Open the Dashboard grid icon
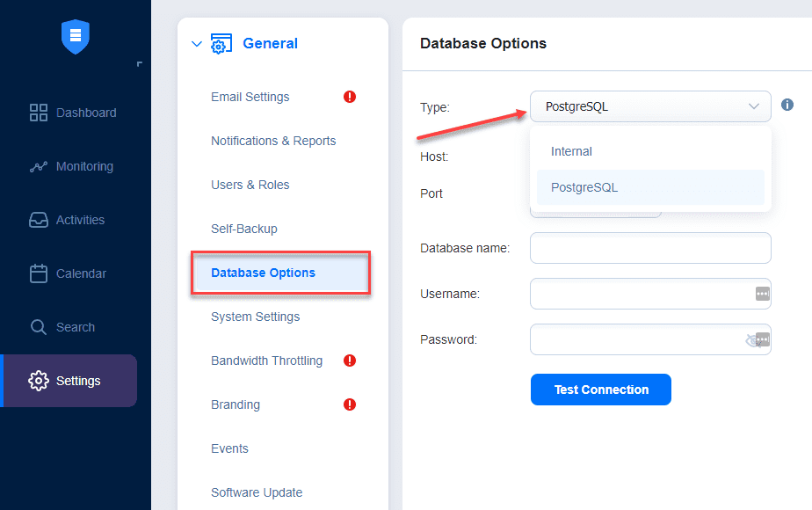 click(x=39, y=113)
